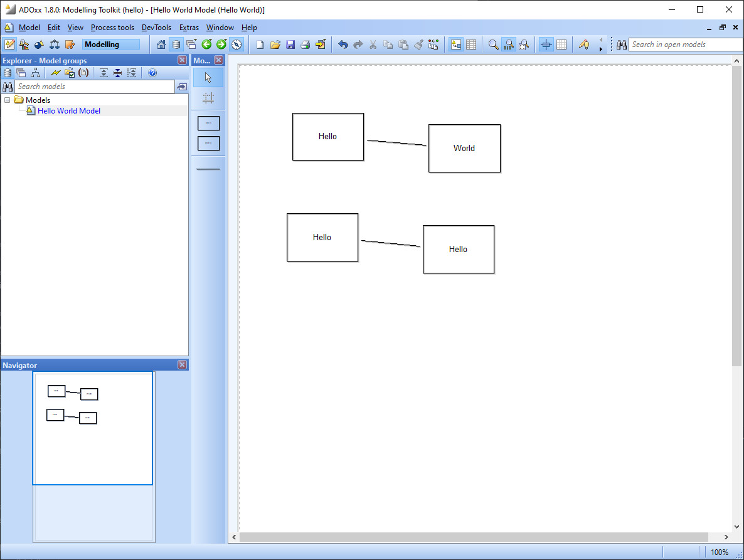The image size is (744, 560).
Task: Open the Acquisition component icon
Action: tap(24, 45)
